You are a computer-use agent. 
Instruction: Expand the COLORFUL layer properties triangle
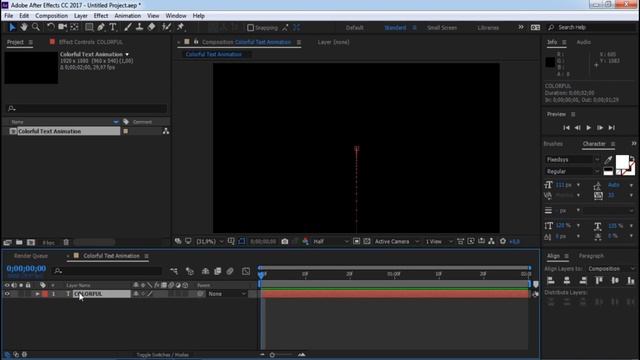click(37, 294)
